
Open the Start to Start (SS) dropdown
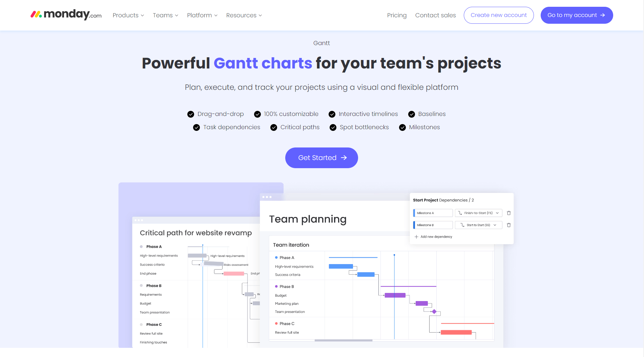coord(478,225)
